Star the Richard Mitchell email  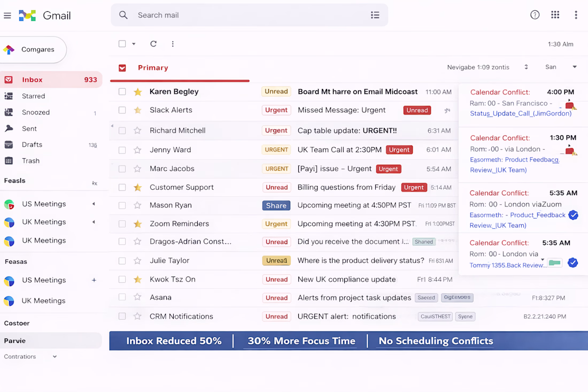click(x=137, y=130)
